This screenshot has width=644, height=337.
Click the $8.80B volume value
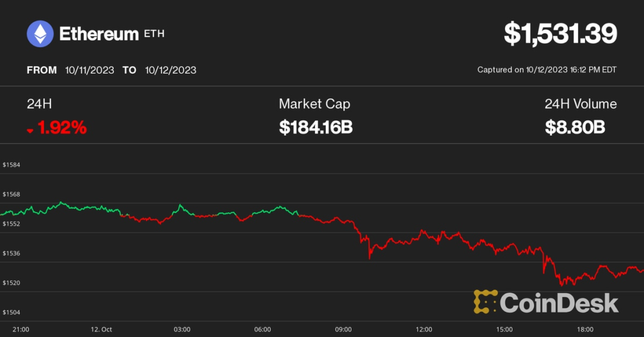575,128
